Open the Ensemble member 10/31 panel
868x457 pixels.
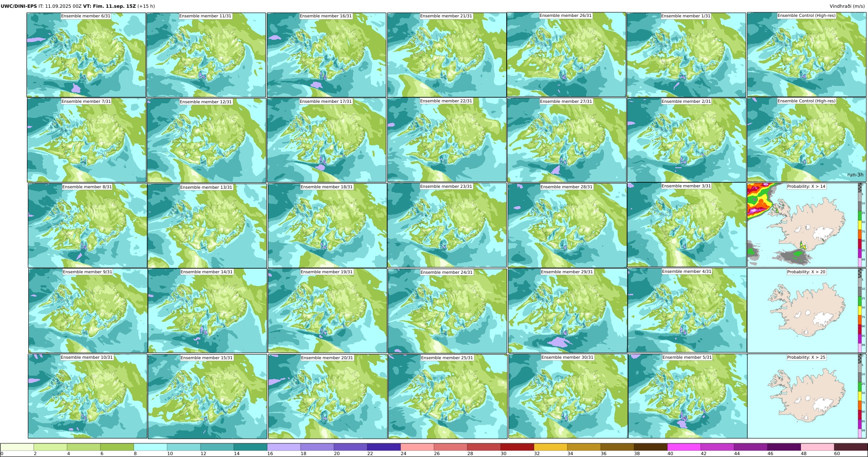[88, 396]
